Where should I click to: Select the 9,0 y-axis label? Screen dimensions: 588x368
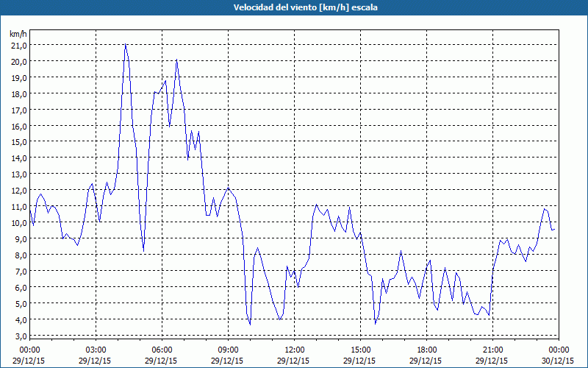(x=21, y=238)
